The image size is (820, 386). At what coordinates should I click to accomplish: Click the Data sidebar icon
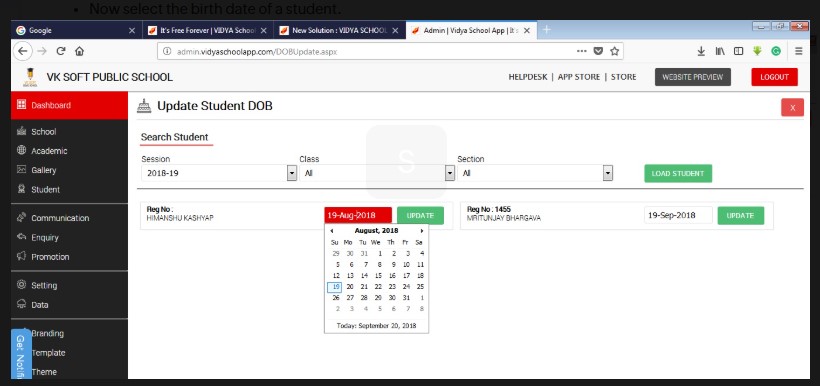point(21,303)
